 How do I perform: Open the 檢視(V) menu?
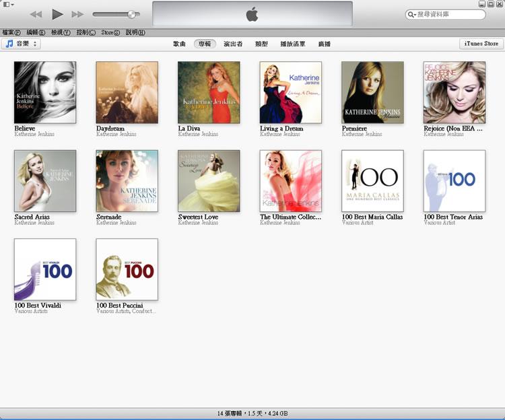(61, 32)
